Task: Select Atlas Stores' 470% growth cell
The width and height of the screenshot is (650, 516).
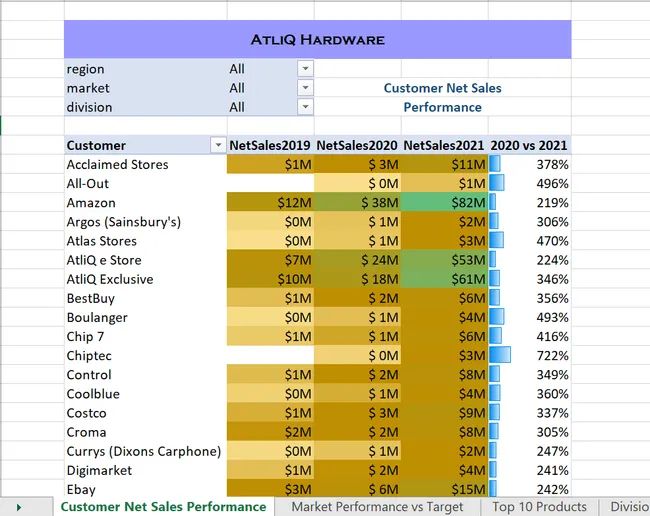Action: point(530,241)
